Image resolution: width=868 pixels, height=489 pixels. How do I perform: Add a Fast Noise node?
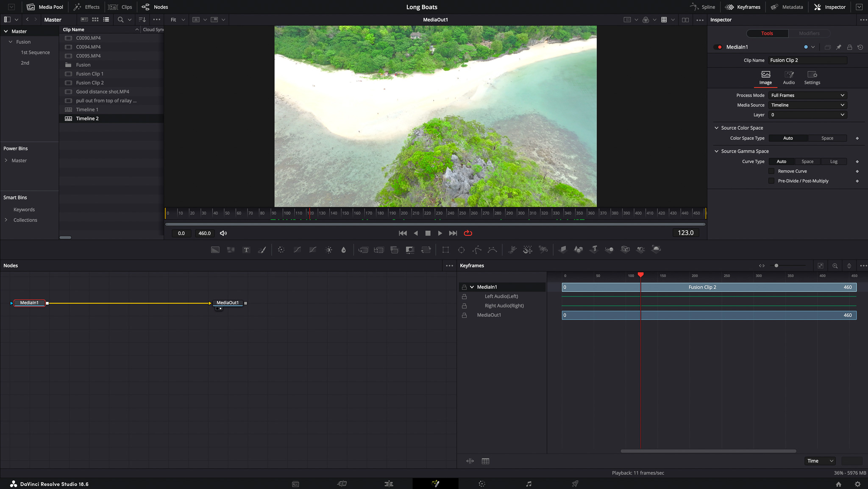pos(231,250)
